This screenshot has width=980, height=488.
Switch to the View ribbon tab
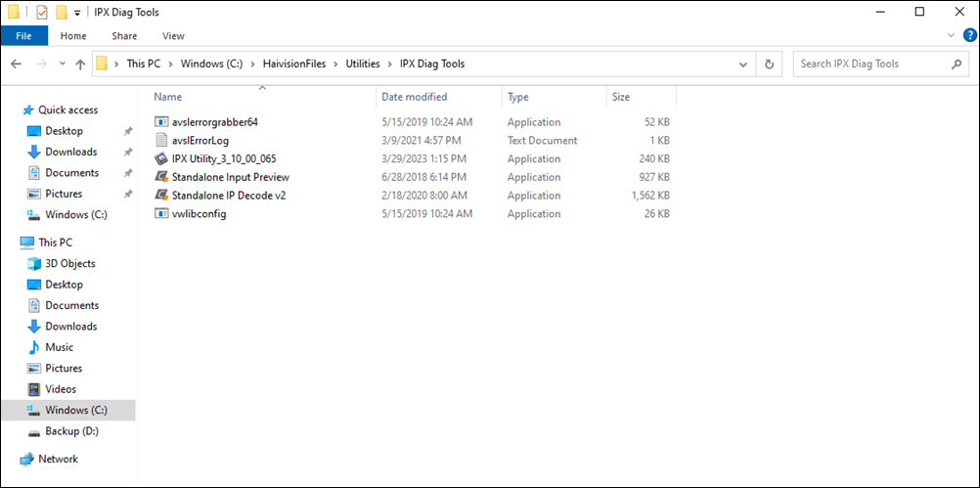click(x=173, y=36)
